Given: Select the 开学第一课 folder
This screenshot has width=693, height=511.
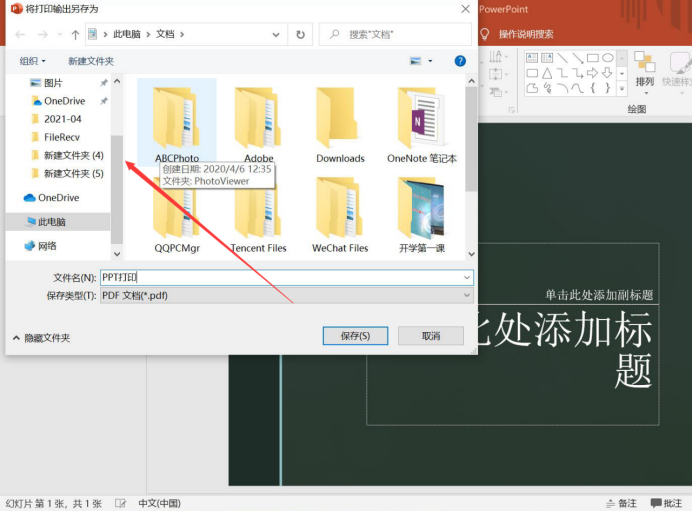Looking at the screenshot, I should click(x=422, y=216).
